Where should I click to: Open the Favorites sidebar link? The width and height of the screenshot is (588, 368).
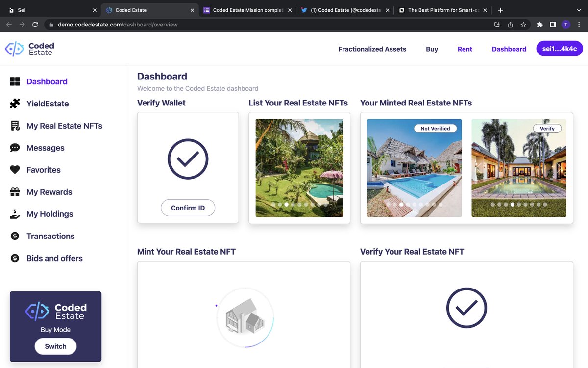coord(44,170)
